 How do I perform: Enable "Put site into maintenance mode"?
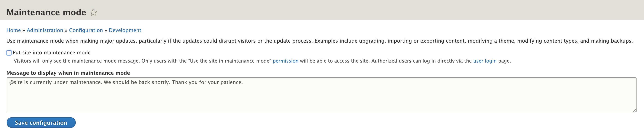pyautogui.click(x=9, y=53)
